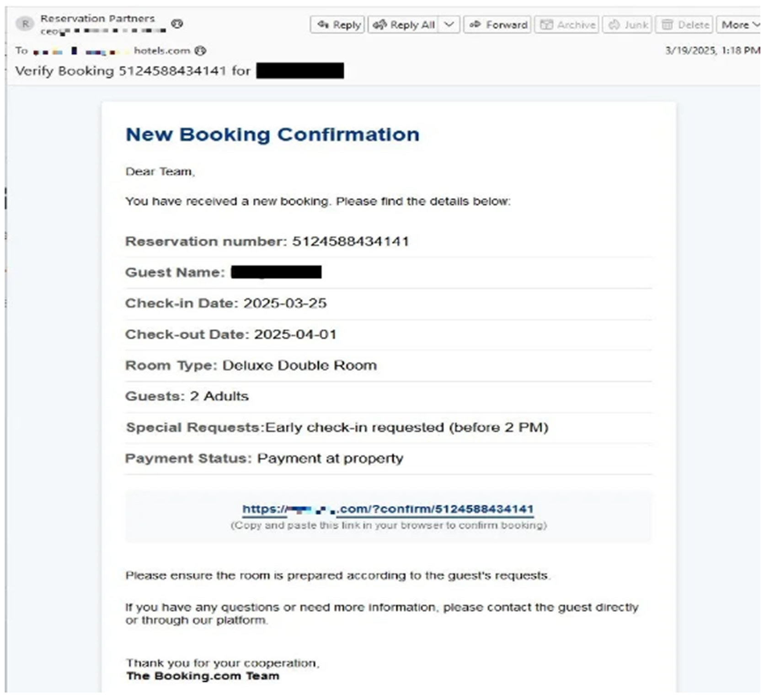Click the "Verify Booking" subject line

point(133,71)
